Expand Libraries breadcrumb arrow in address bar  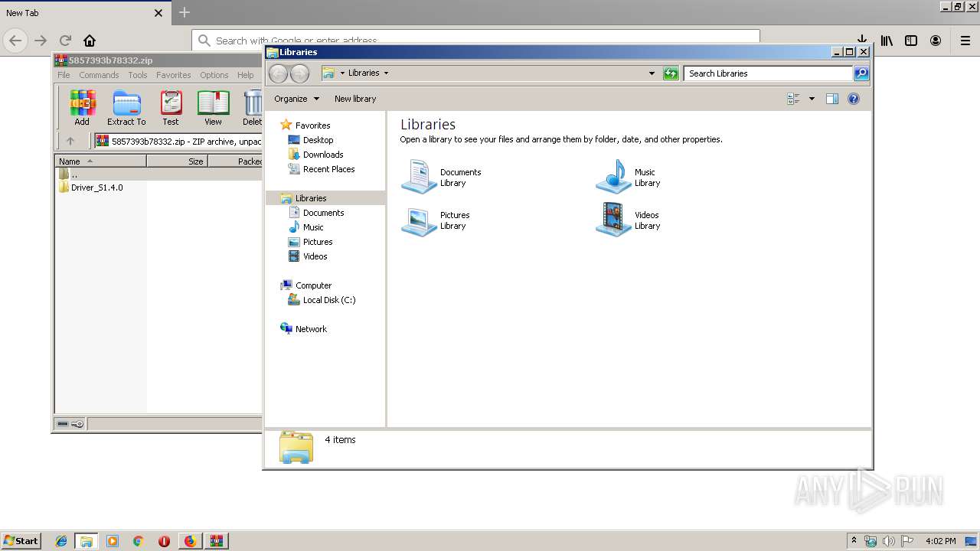(x=386, y=73)
